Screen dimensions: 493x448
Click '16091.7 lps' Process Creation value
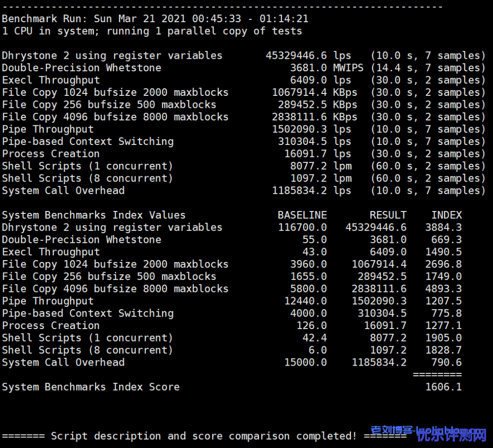(318, 154)
